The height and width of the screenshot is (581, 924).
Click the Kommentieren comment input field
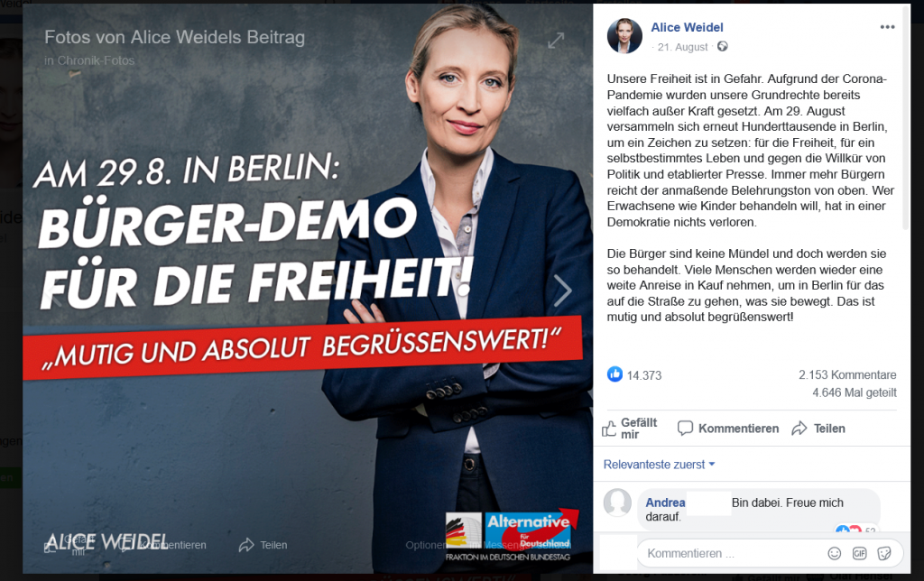(731, 553)
